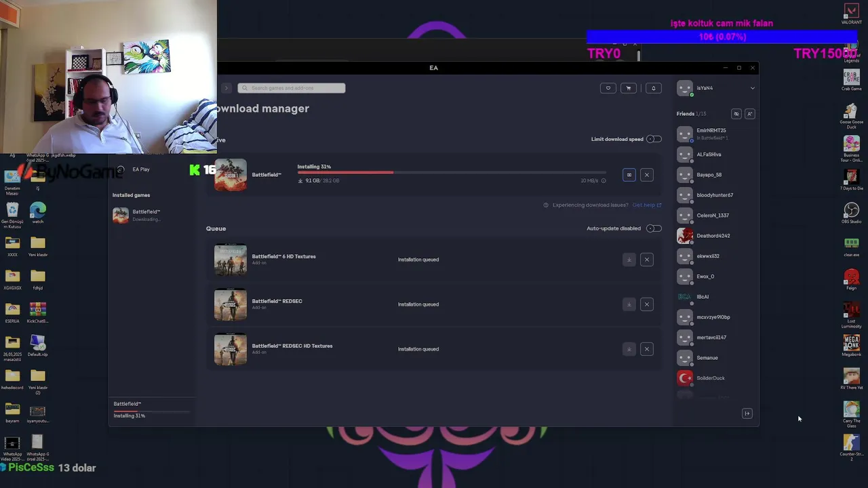Image resolution: width=868 pixels, height=488 pixels.
Task: Select the ESERUA folder on the desktop
Action: (12, 312)
